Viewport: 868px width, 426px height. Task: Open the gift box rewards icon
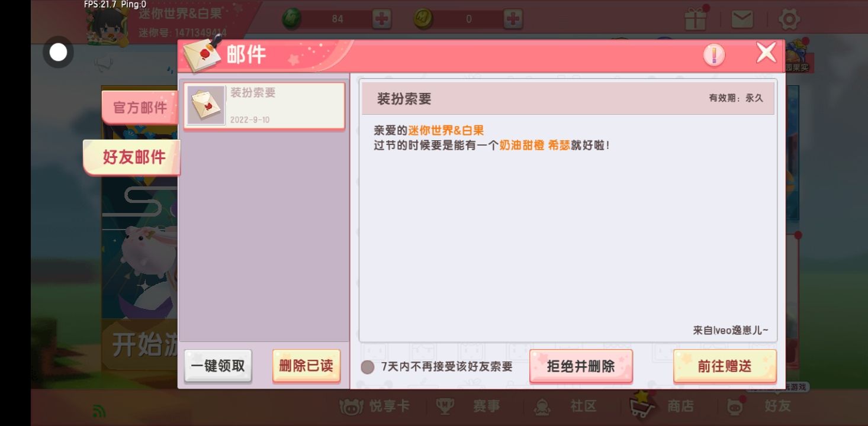tap(696, 19)
